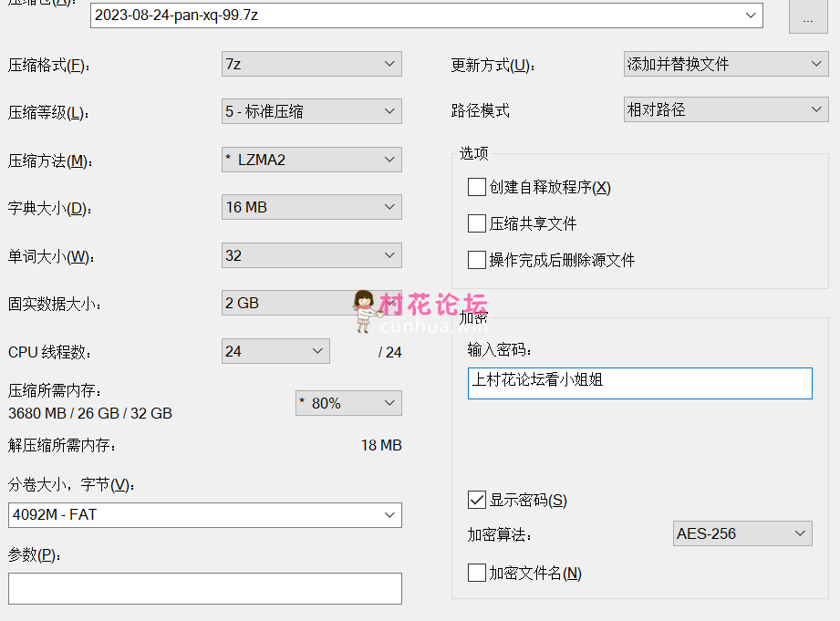Open the 字典大小 16 MB dropdown
Screen dimensions: 840x621
pos(312,207)
